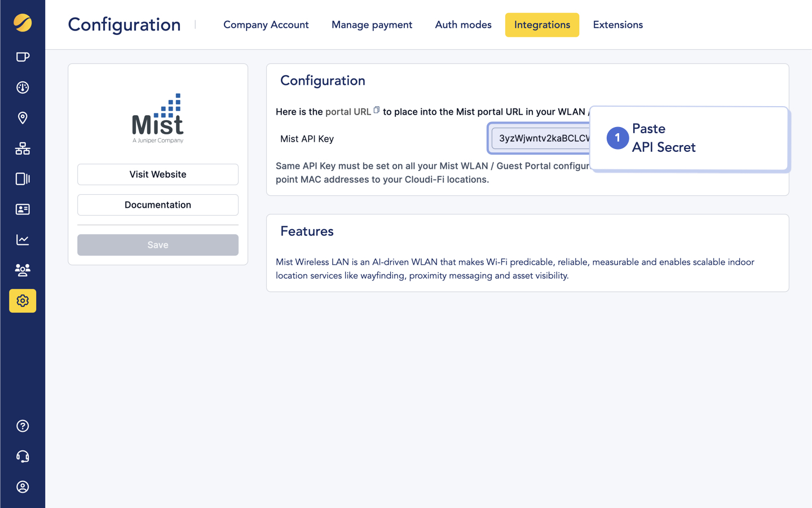This screenshot has height=508, width=812.
Task: Go to Company Account
Action: pyautogui.click(x=266, y=25)
